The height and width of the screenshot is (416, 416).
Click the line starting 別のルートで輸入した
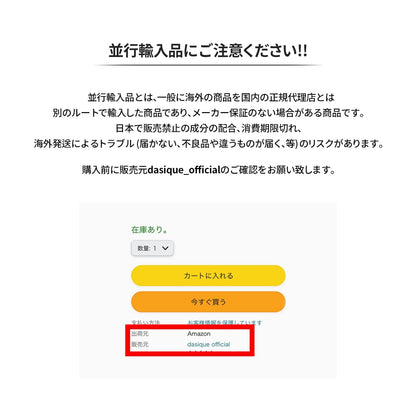[209, 113]
